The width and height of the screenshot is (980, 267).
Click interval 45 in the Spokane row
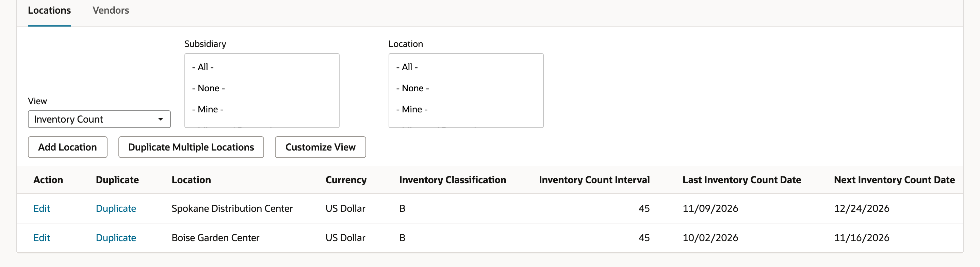coord(644,208)
